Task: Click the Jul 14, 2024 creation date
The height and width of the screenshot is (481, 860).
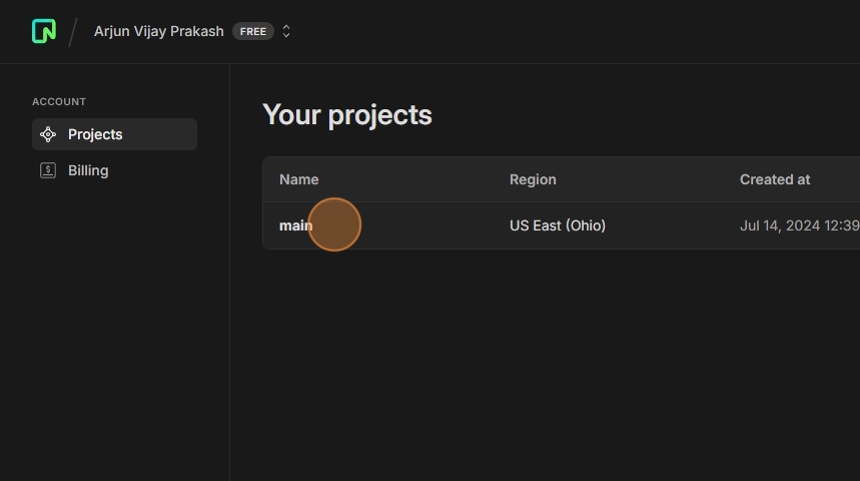Action: [x=798, y=225]
